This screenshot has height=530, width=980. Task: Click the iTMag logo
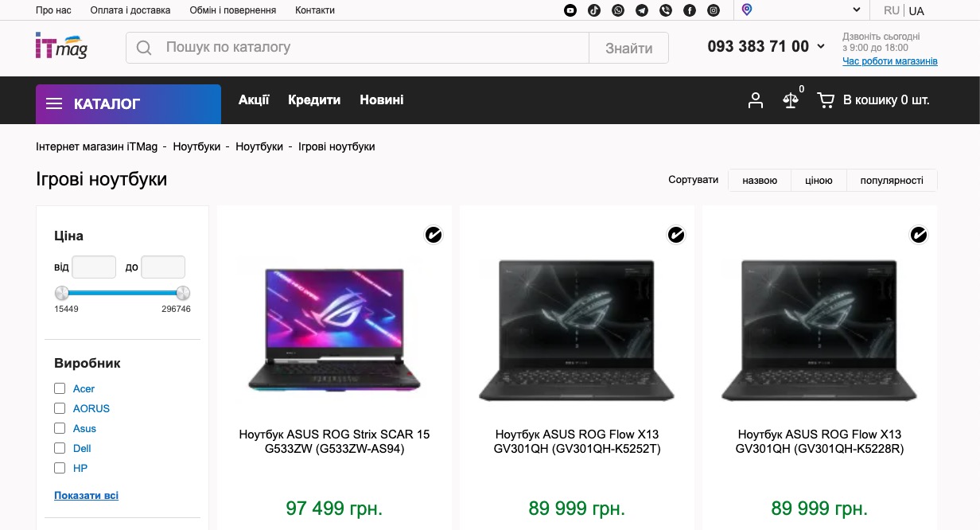[62, 46]
